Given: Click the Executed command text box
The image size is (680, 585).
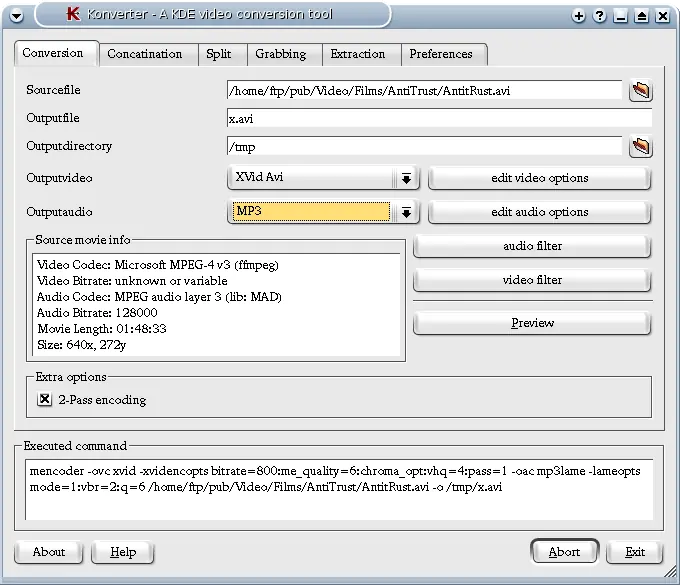Looking at the screenshot, I should coord(339,490).
